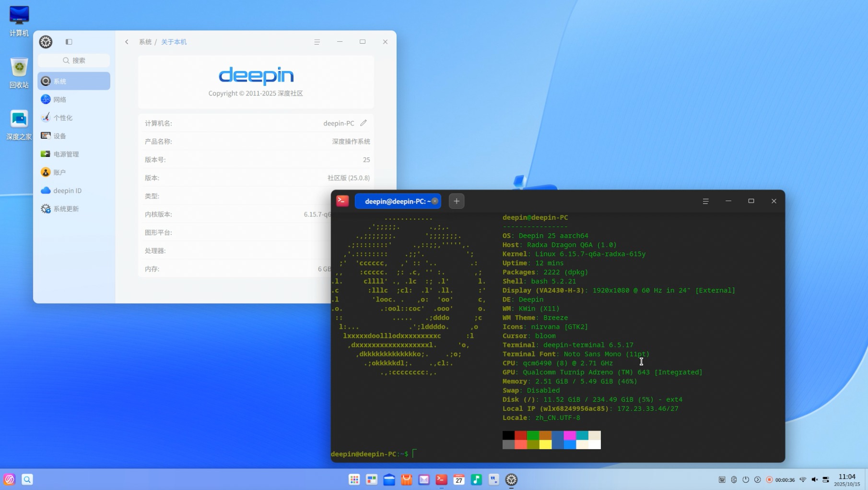Open the Control Center window menu

(x=317, y=42)
